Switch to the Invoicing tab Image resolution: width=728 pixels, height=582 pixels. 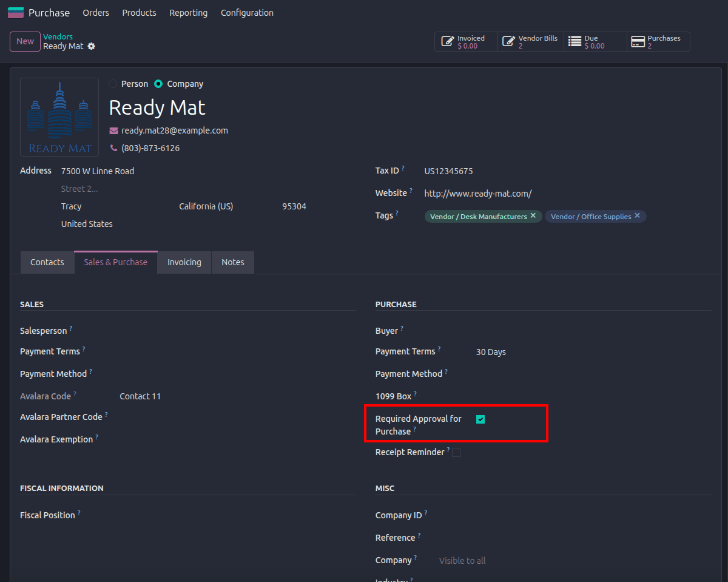point(184,262)
